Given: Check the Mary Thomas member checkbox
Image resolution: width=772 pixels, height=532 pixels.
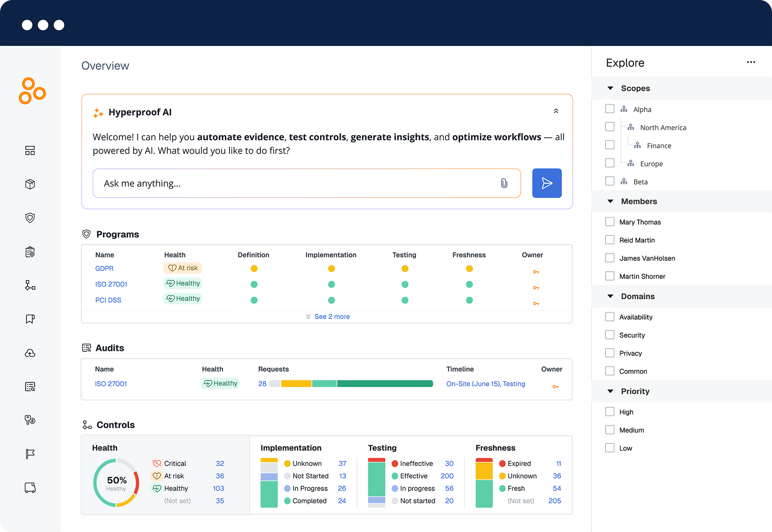Looking at the screenshot, I should 609,221.
